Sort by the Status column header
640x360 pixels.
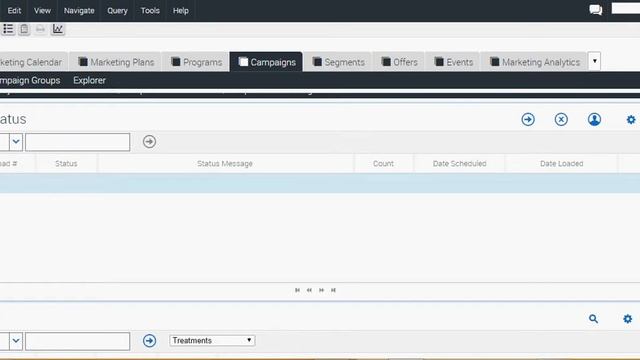click(66, 164)
